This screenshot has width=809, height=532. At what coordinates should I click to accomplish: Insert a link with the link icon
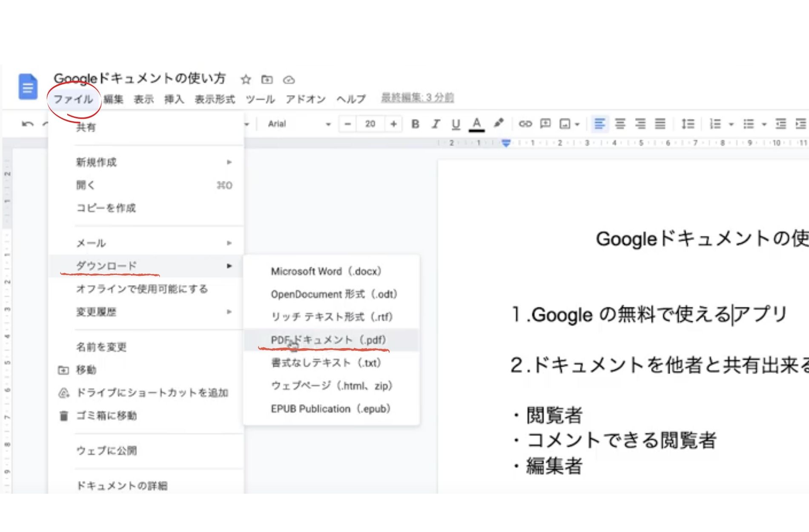point(525,124)
